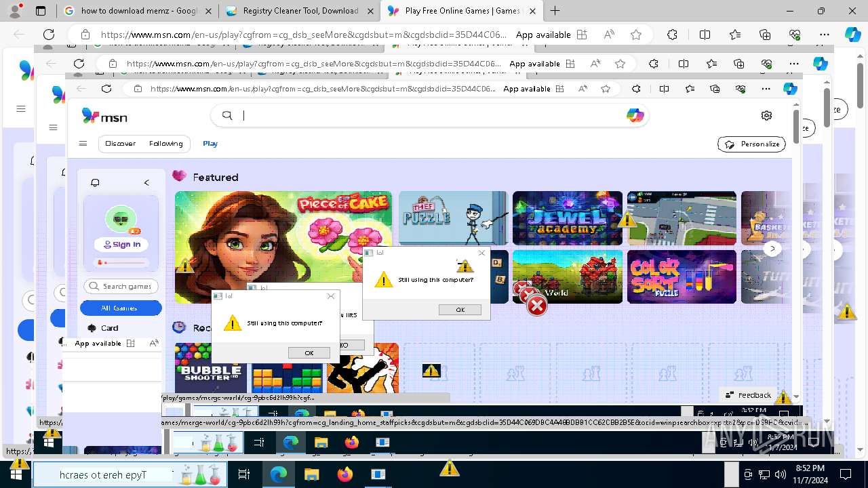Close the upper 'lol' dialog with X
Screen dimensions: 868x488
[x=481, y=253]
